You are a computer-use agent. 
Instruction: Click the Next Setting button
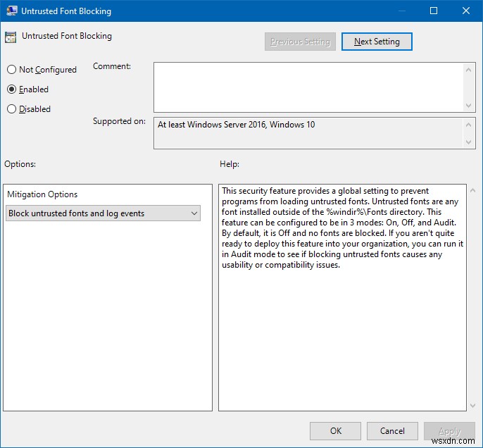[377, 42]
